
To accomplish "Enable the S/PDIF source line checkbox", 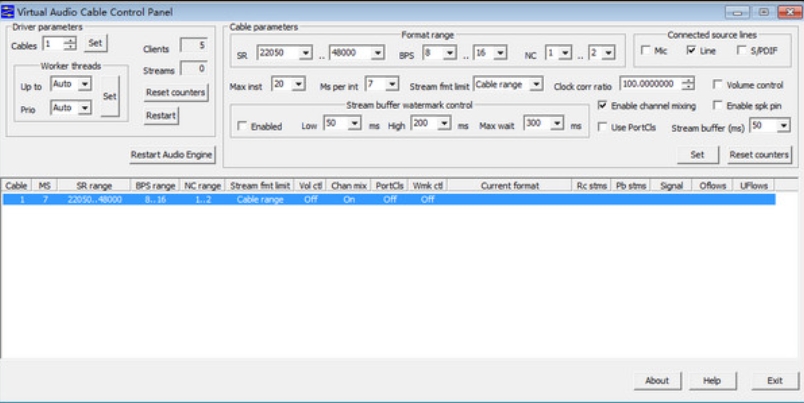I will click(741, 50).
